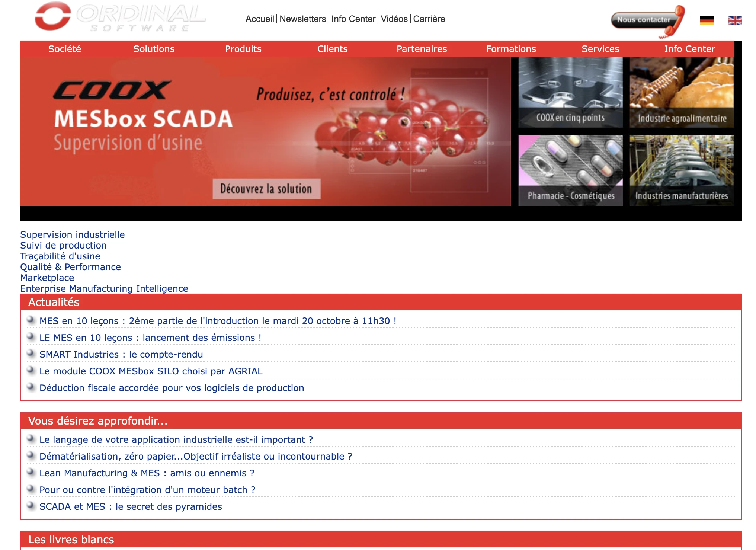Screen dimensions: 756x550
Task: Click bullet icon beside SCADA et MES article
Action: 31,506
